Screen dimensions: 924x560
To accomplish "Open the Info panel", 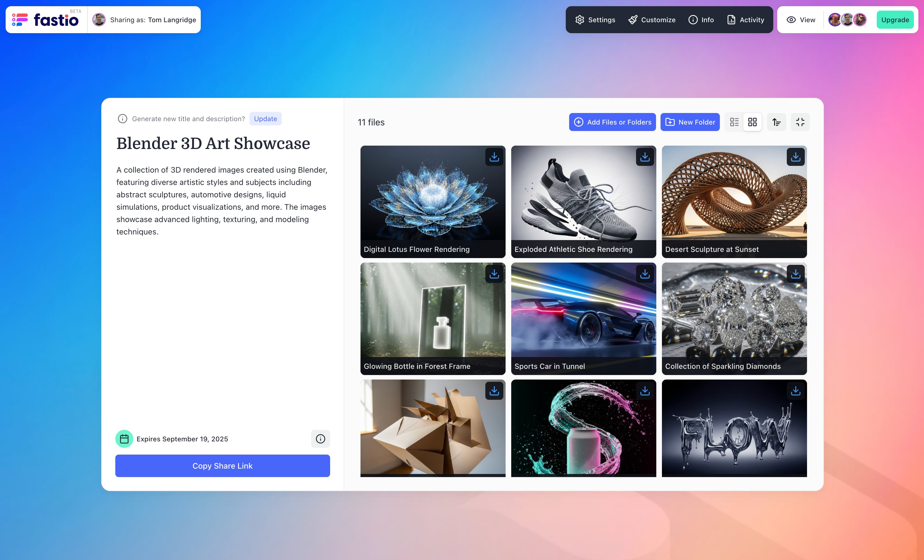I will tap(701, 20).
